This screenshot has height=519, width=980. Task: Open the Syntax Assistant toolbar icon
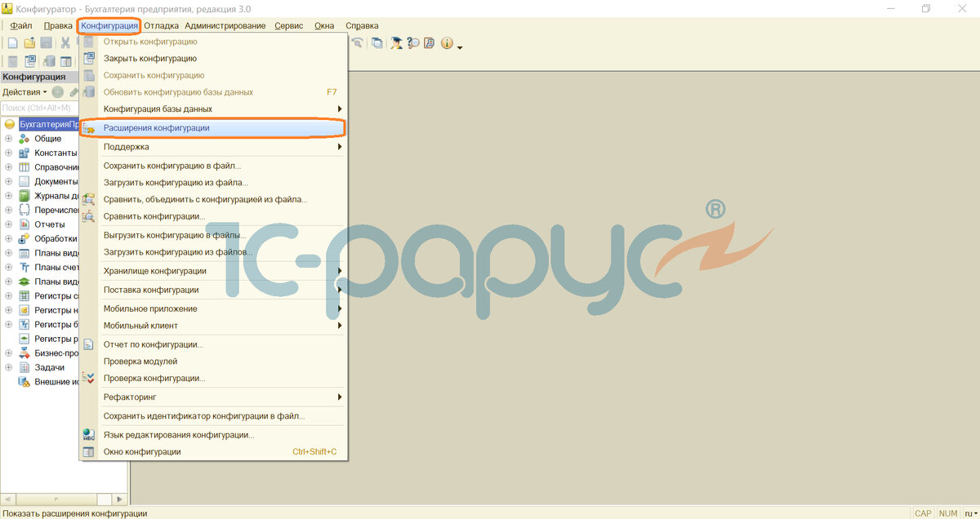[396, 42]
